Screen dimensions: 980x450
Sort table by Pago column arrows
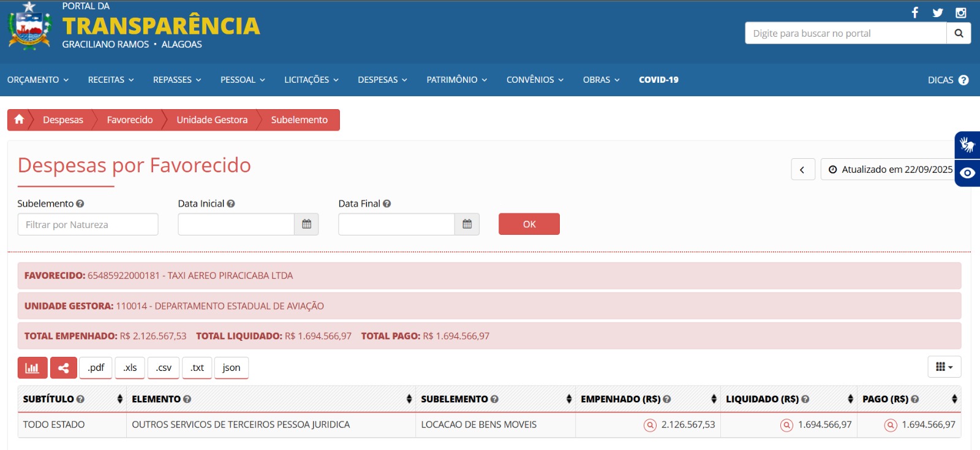point(955,399)
